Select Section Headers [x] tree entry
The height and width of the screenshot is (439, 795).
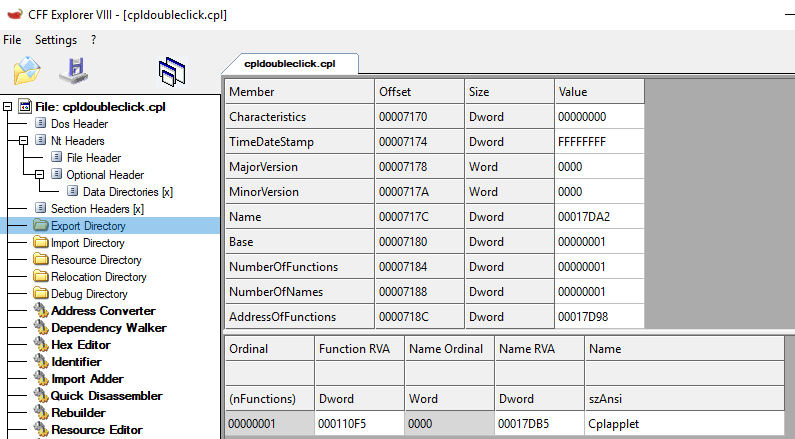click(97, 209)
